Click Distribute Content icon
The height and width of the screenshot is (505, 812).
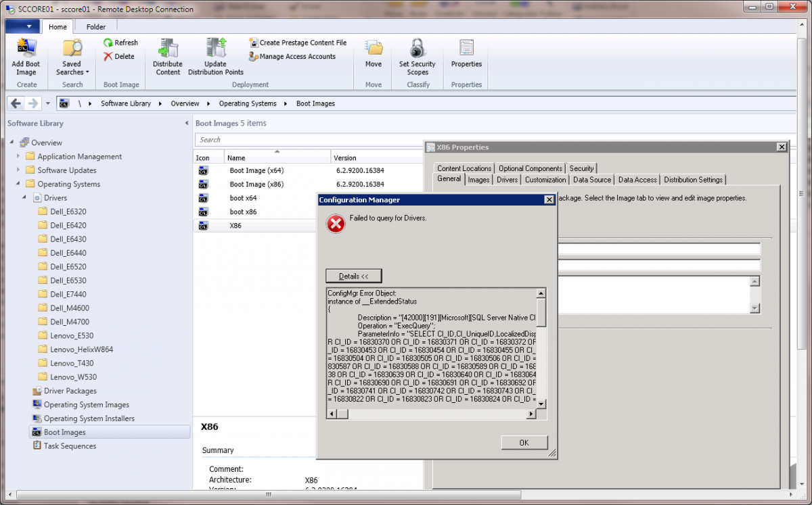click(167, 48)
